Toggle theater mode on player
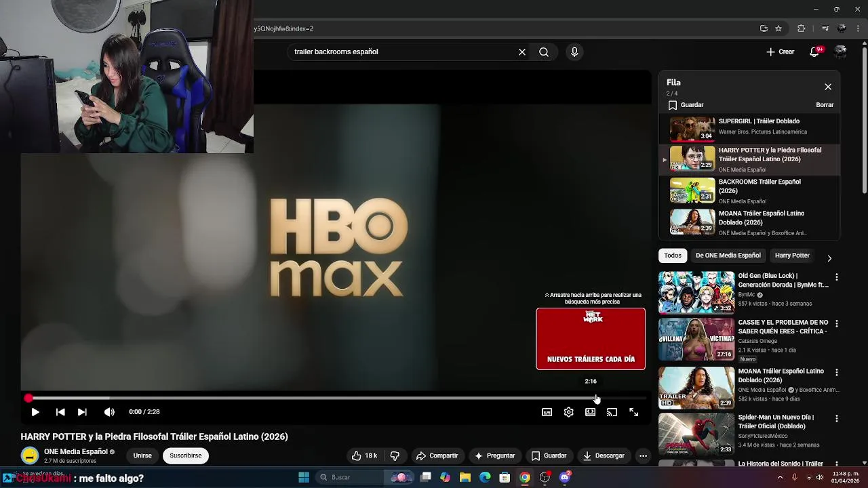Viewport: 868px width, 488px height. [x=591, y=412]
